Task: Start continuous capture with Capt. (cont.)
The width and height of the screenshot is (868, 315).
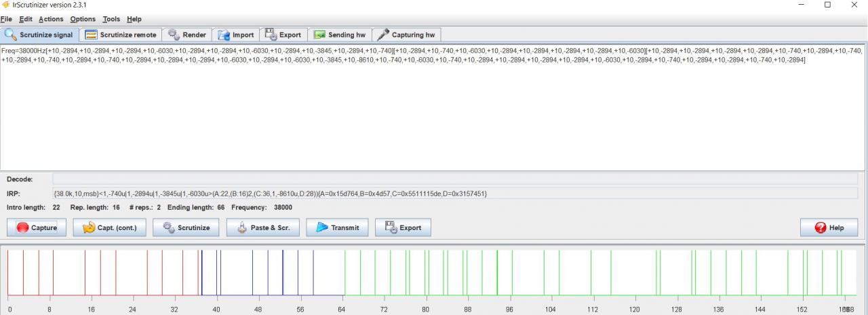Action: pos(109,227)
